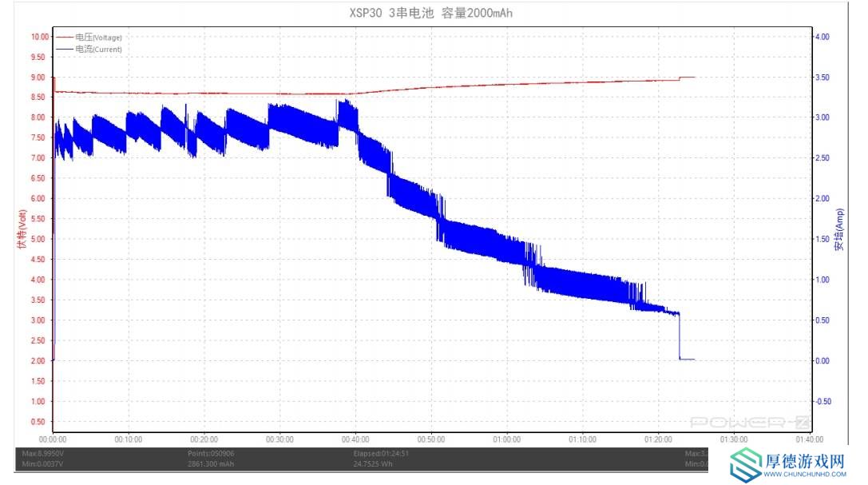Click the 0.00 tick on current axis
The width and height of the screenshot is (868, 485).
click(x=822, y=360)
